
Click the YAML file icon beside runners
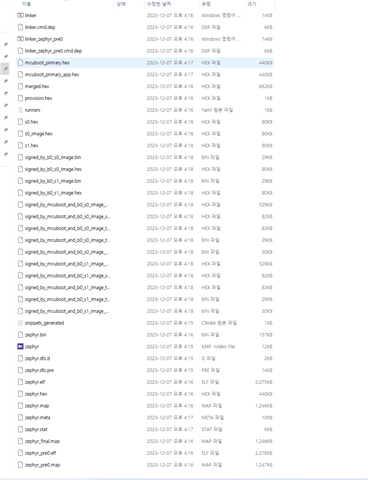coord(20,110)
